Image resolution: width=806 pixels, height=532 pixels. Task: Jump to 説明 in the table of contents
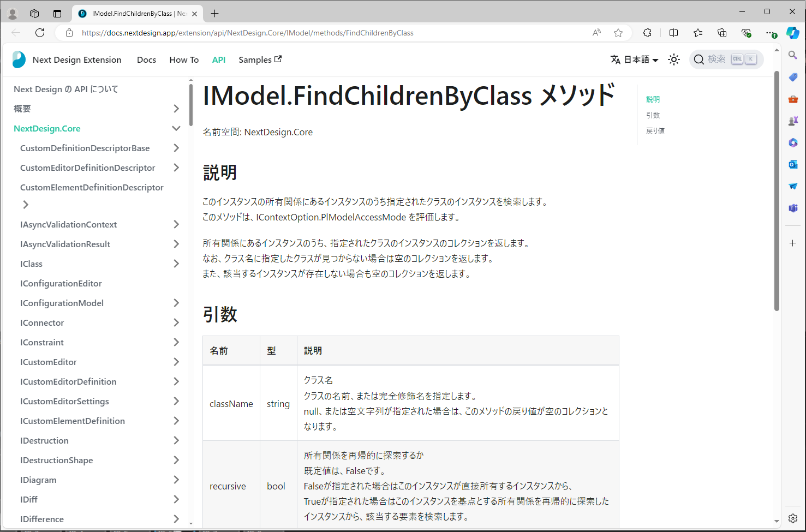click(653, 99)
